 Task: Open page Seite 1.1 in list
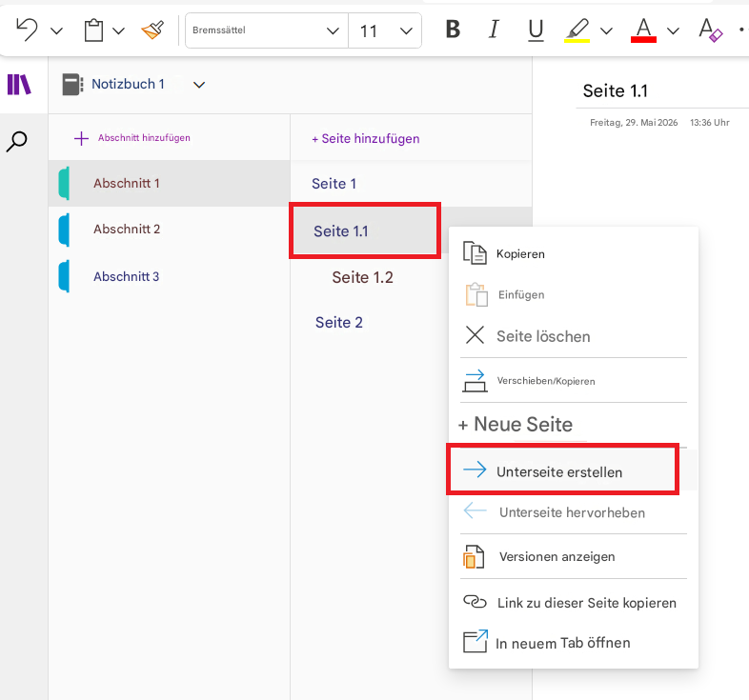tap(365, 231)
